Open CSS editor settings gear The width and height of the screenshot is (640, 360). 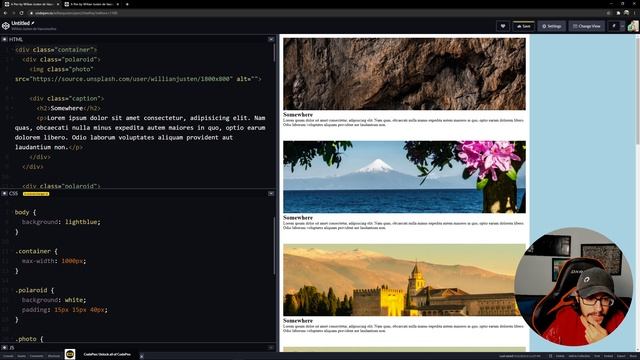click(x=4, y=193)
